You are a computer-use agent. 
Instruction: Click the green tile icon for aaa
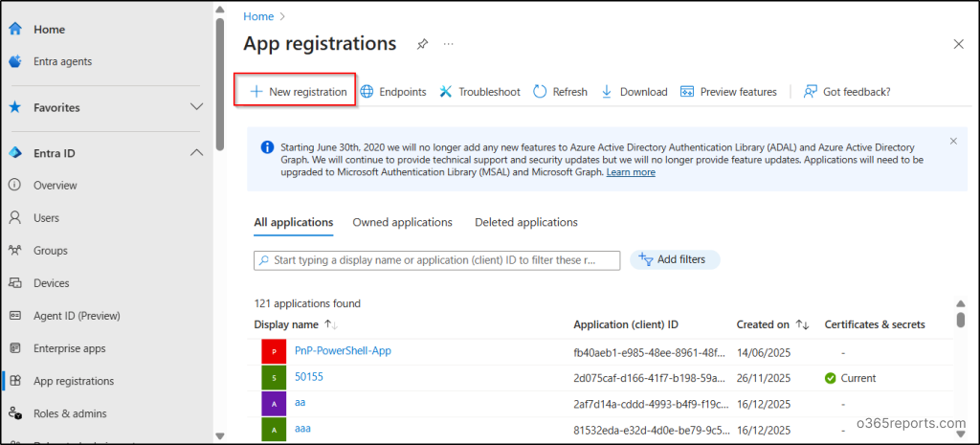[273, 431]
